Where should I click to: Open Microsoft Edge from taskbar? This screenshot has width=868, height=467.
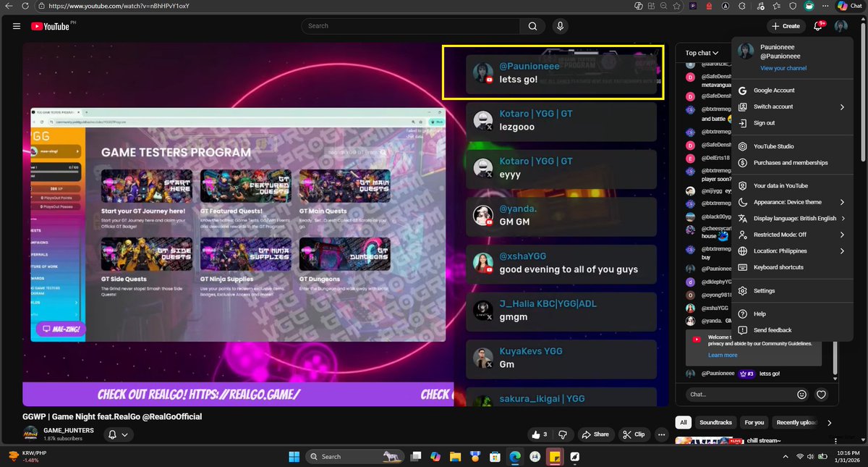click(515, 457)
